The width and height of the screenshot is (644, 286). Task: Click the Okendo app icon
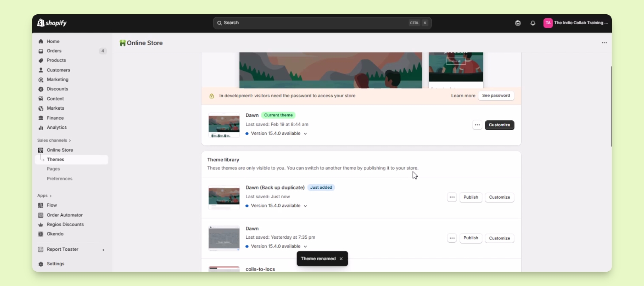[x=40, y=234]
